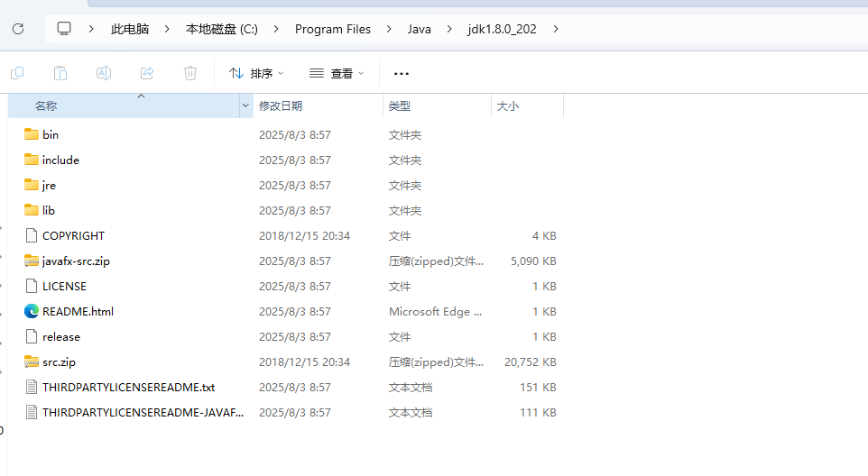Screen dimensions: 868x476
Task: Navigate to 本地磁盘 (C:) breadcrumb
Action: pos(222,30)
